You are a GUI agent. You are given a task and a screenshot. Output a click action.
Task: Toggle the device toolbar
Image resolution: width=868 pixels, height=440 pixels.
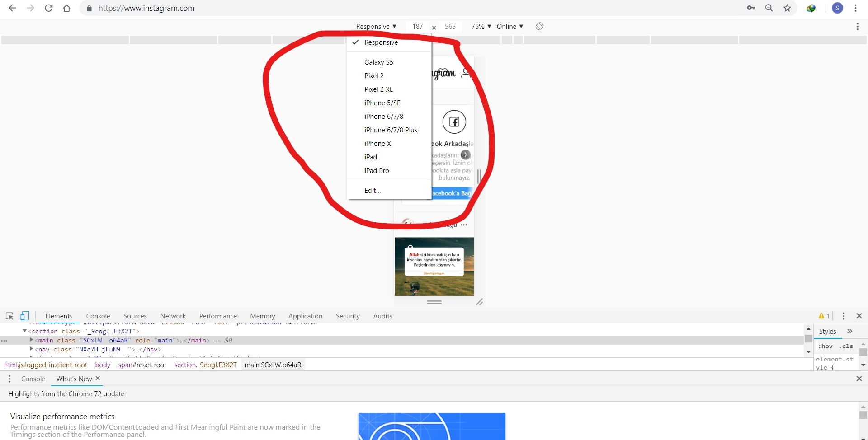coord(25,316)
